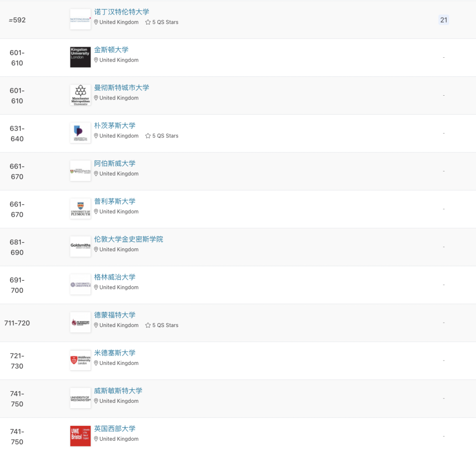The image size is (476, 454).
Task: Click the star icon in 诺丁汉特伦特大学 row
Action: (x=148, y=22)
